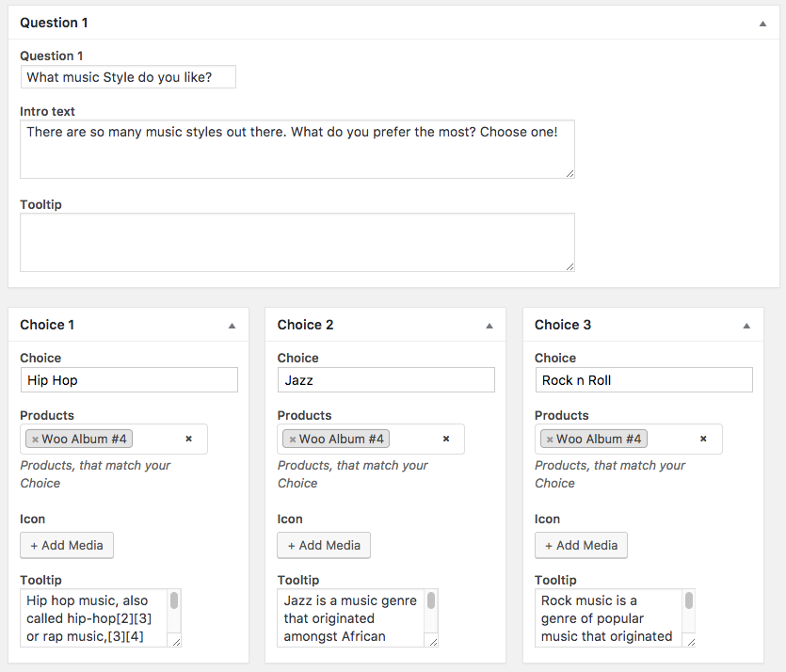Click Add Media button in Choice 1
The height and width of the screenshot is (672, 786).
click(67, 545)
